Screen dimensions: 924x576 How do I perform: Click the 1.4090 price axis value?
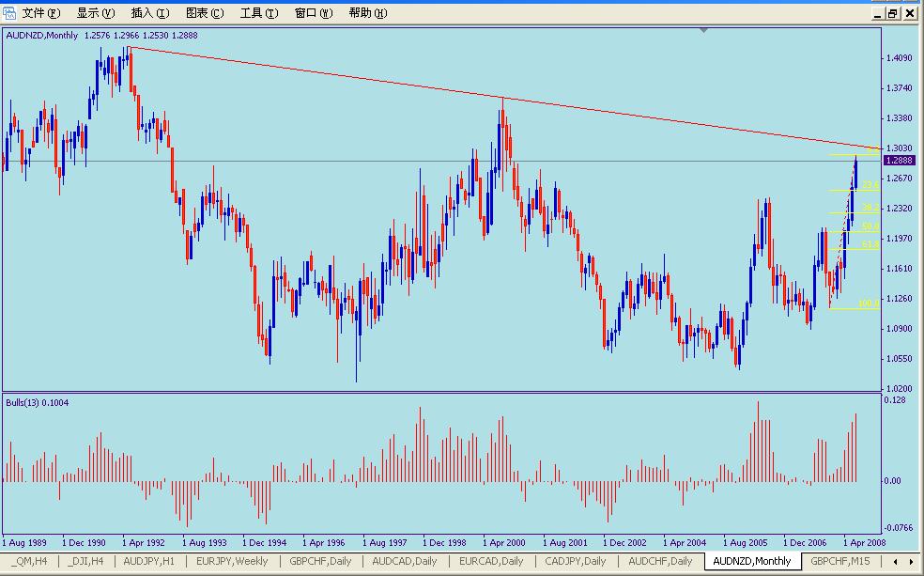(x=900, y=57)
